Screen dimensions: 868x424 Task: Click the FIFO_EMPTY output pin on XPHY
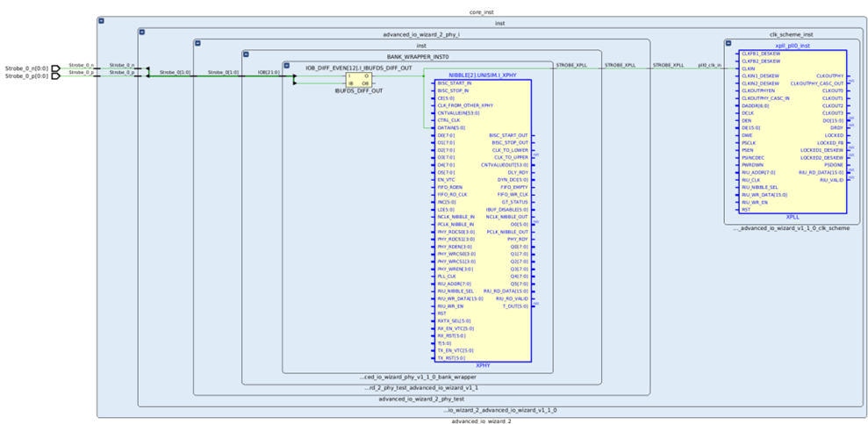(513, 187)
